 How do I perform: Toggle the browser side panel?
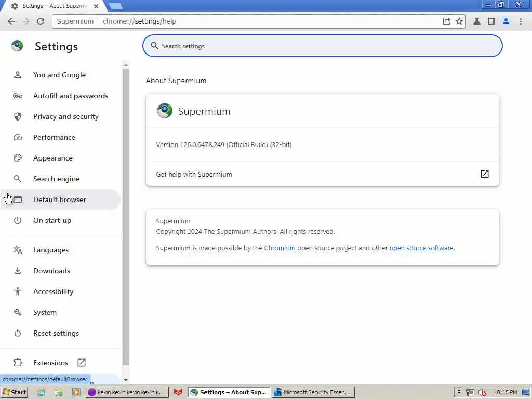tap(491, 21)
